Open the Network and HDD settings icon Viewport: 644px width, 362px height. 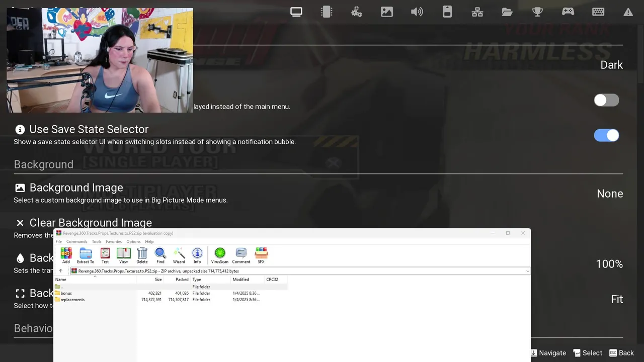tap(477, 12)
